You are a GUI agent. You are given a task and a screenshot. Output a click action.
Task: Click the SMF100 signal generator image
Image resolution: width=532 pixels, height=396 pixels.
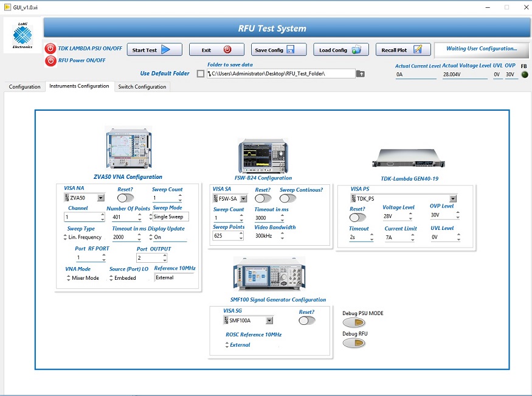(269, 274)
